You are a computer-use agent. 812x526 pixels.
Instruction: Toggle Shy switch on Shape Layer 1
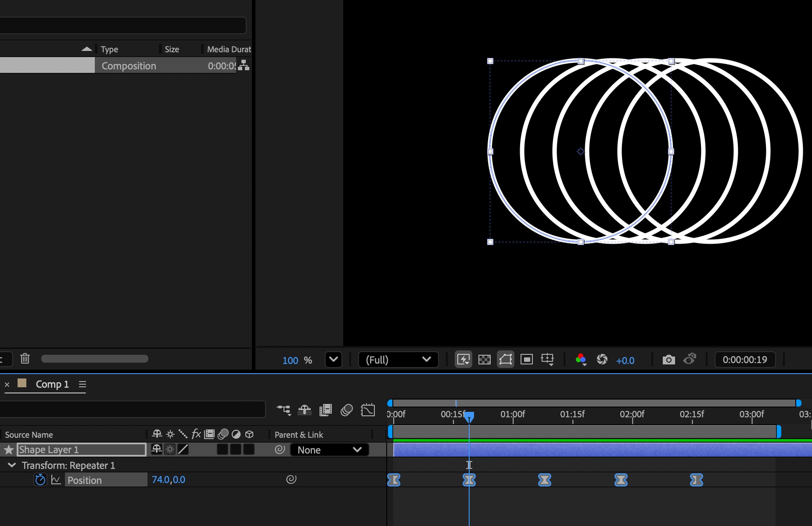157,449
